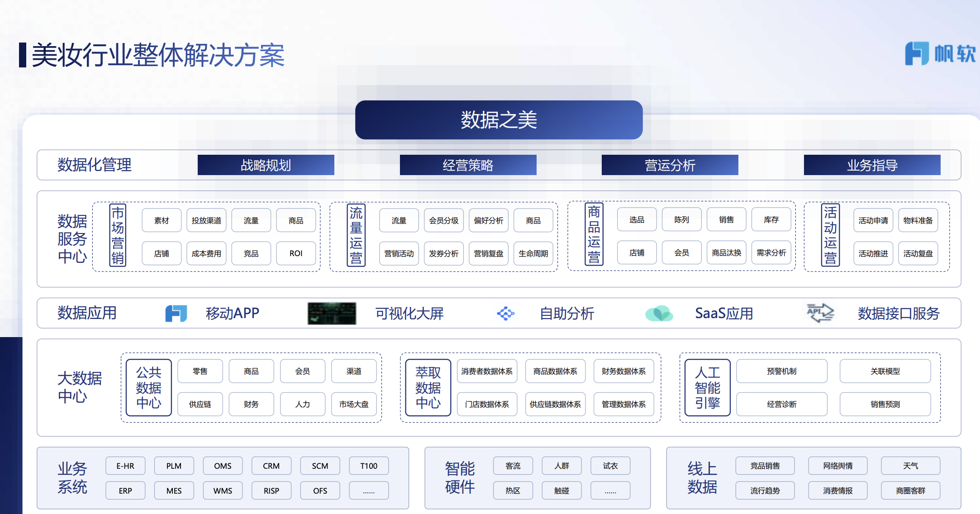Image resolution: width=980 pixels, height=514 pixels.
Task: Click the 网络舆情 online data box
Action: 837,466
